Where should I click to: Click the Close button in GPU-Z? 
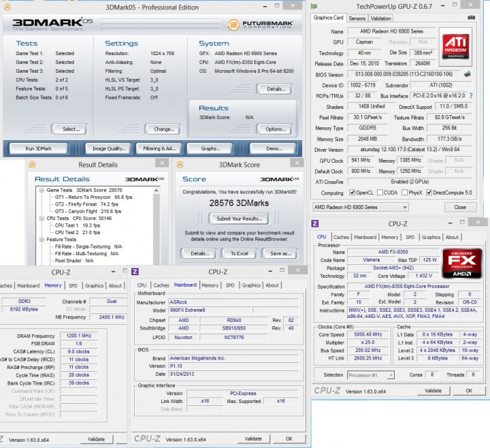pyautogui.click(x=460, y=207)
